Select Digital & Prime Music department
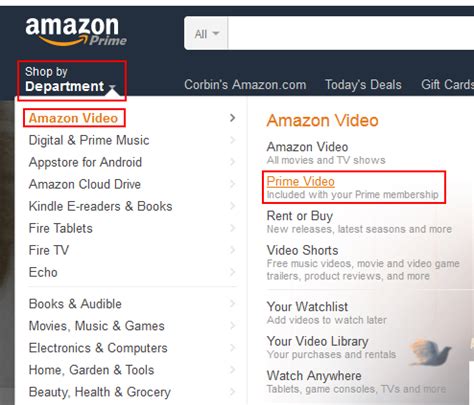 89,140
